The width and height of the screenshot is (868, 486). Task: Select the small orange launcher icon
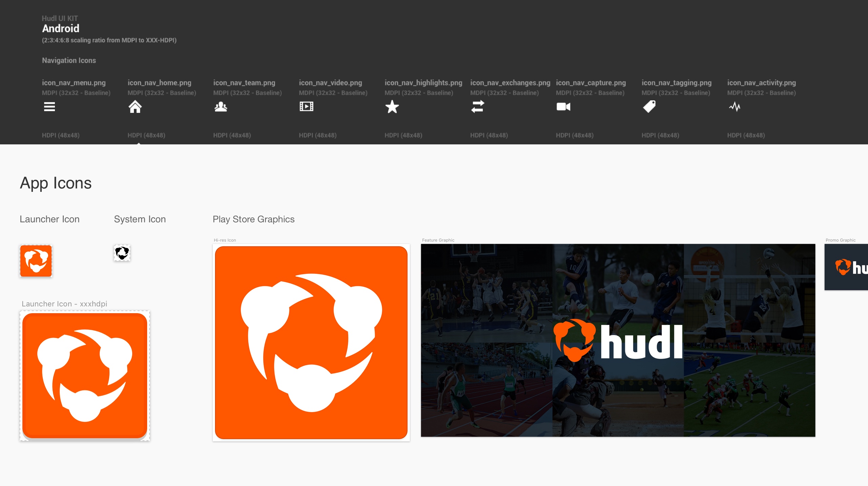(36, 261)
